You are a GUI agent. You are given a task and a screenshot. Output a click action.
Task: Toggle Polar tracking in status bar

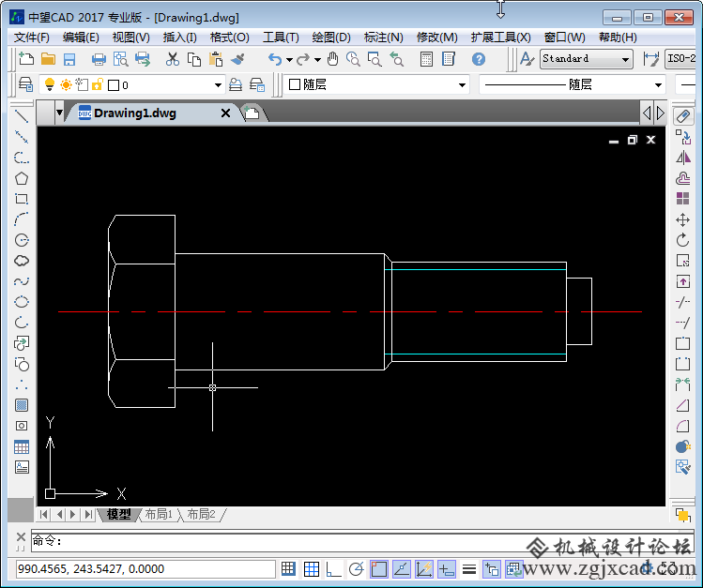356,569
